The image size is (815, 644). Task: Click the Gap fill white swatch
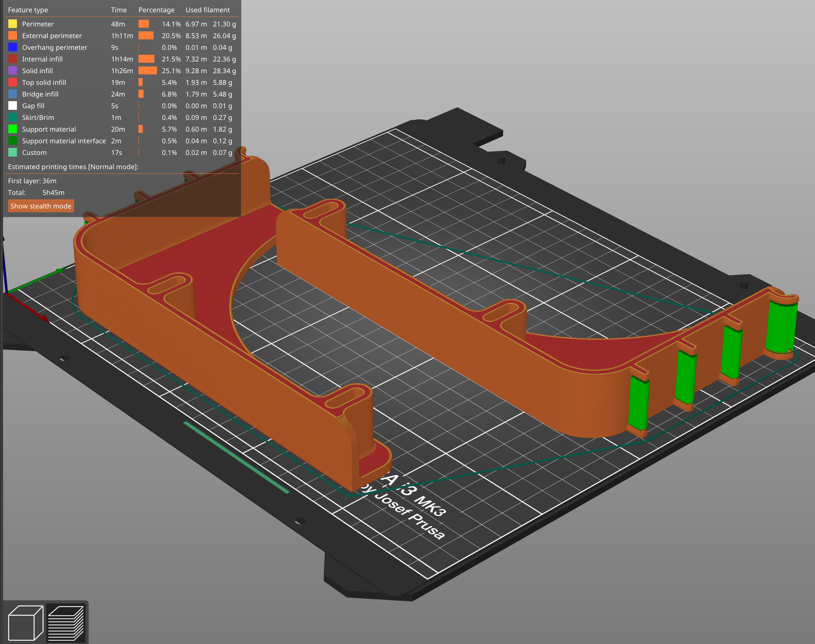point(12,105)
